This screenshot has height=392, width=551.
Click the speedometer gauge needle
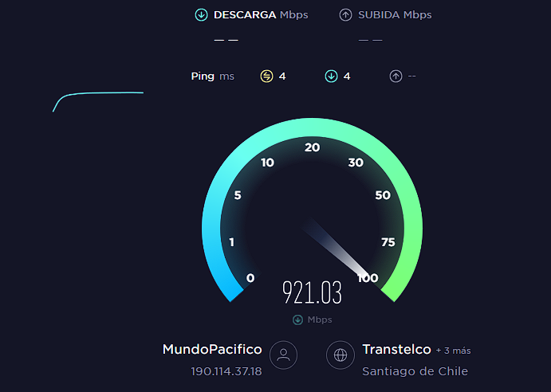(x=334, y=246)
